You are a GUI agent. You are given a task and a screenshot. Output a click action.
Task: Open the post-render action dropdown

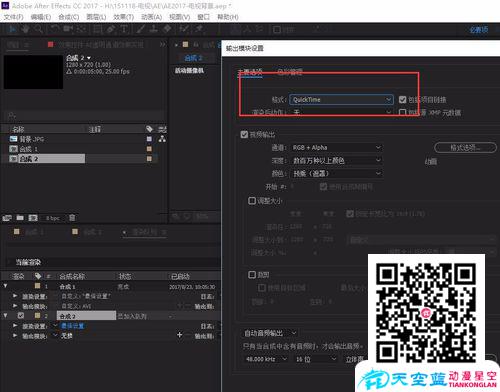pyautogui.click(x=341, y=112)
